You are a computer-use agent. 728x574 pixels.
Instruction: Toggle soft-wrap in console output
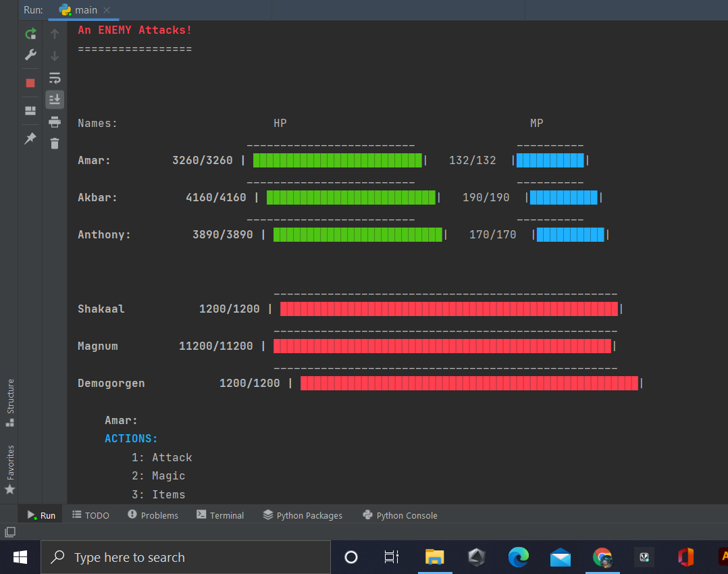pos(55,78)
